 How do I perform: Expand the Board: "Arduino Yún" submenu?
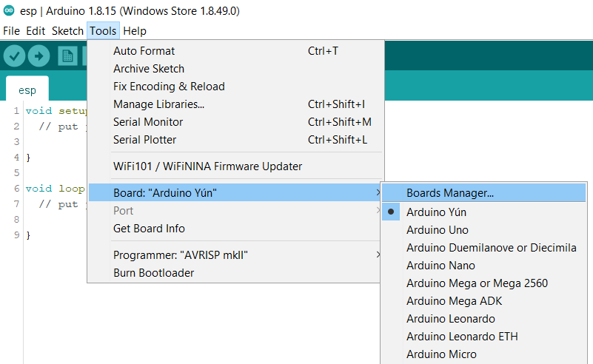234,193
